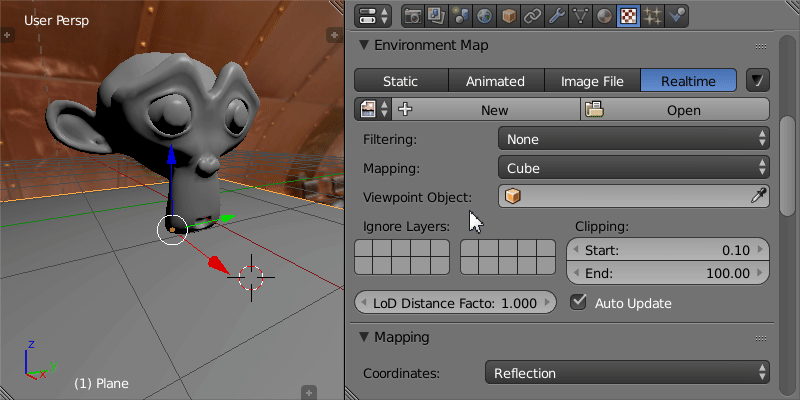
Task: Decrease Clipping Start with left arrow
Action: [x=576, y=250]
